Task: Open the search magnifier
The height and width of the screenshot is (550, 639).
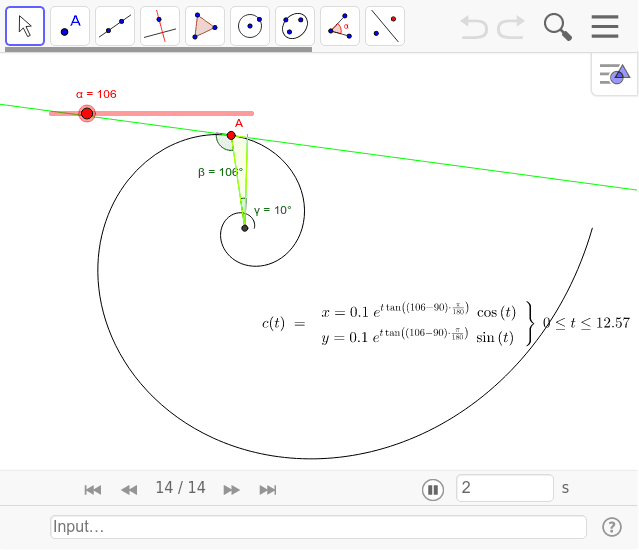Action: click(558, 27)
